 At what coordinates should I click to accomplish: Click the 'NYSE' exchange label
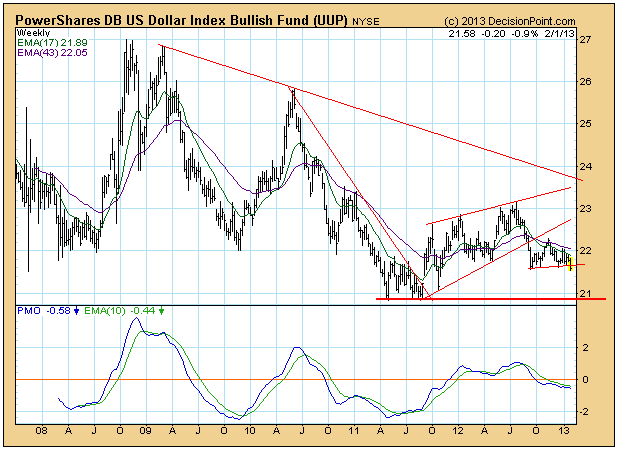(x=365, y=22)
